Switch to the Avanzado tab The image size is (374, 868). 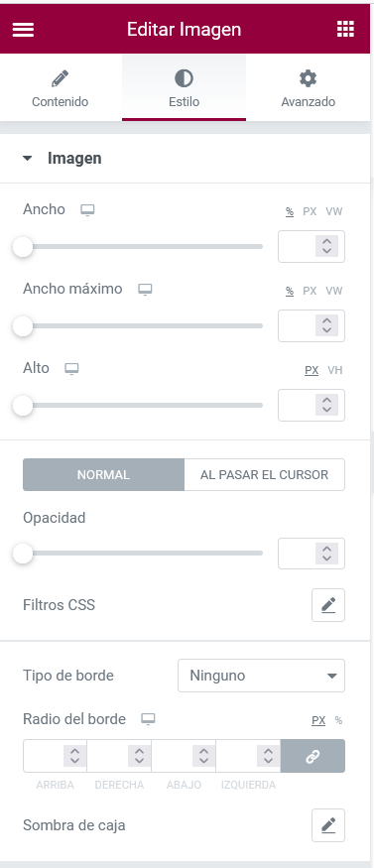tap(309, 88)
